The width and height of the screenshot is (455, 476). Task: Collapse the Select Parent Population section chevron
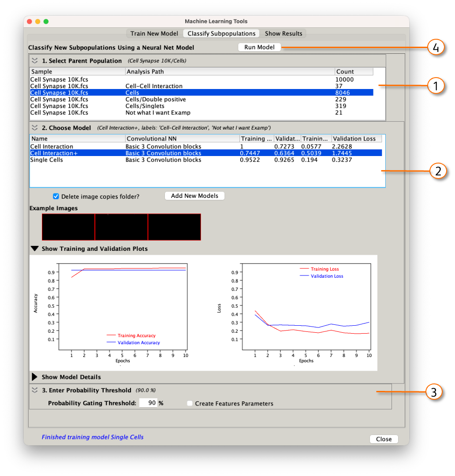pos(34,61)
